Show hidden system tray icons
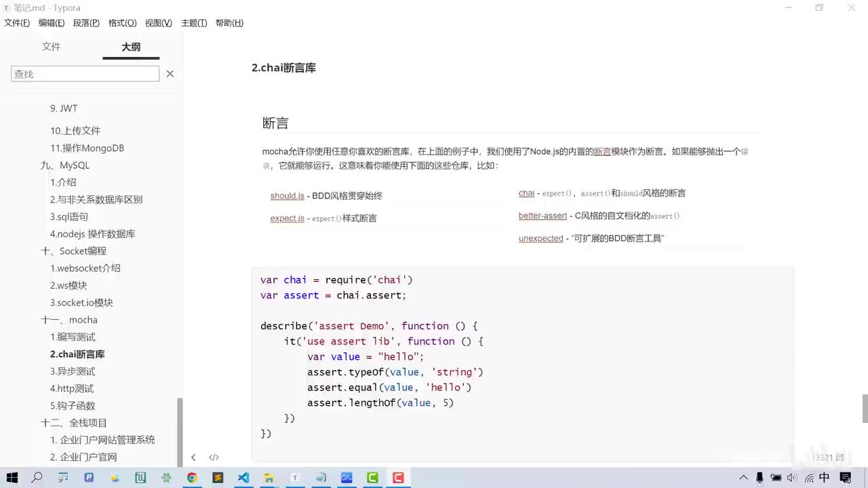The width and height of the screenshot is (868, 488). [x=744, y=478]
